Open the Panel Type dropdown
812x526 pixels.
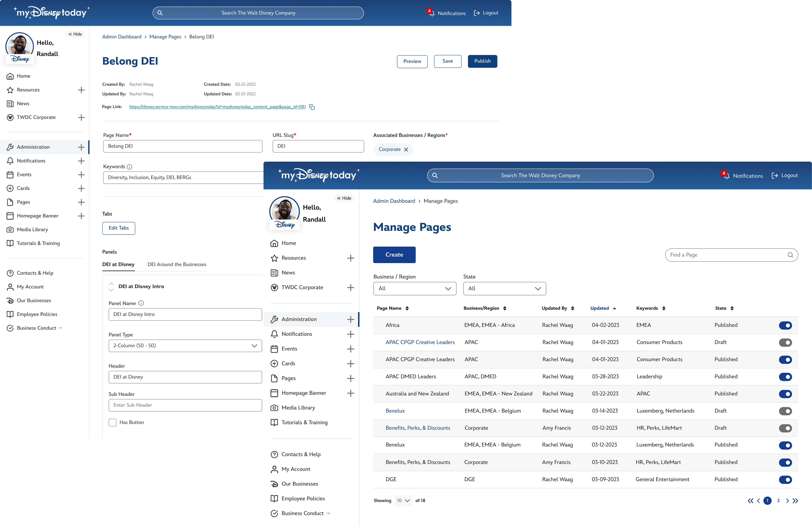coord(185,345)
